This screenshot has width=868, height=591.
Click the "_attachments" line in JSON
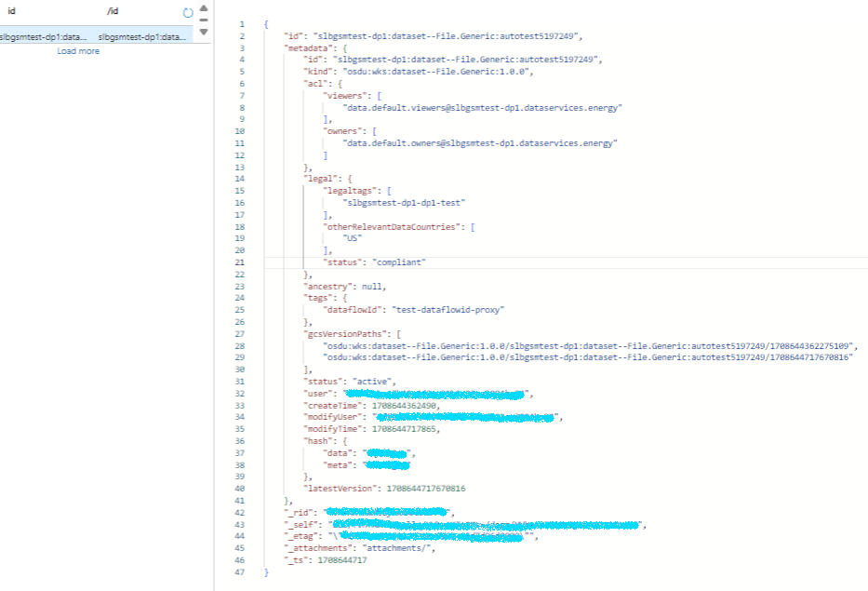point(360,548)
